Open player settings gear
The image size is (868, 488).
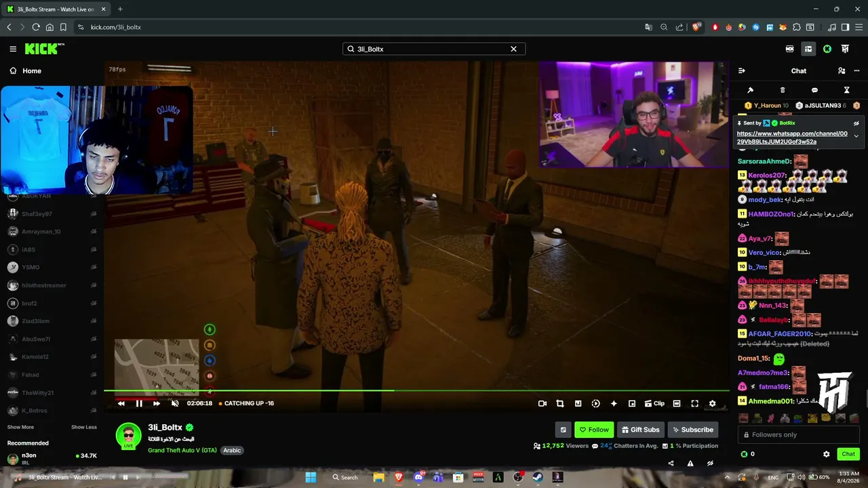click(712, 403)
